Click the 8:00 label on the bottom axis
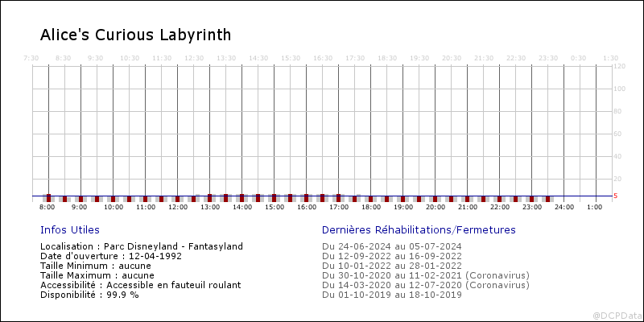 pos(47,208)
